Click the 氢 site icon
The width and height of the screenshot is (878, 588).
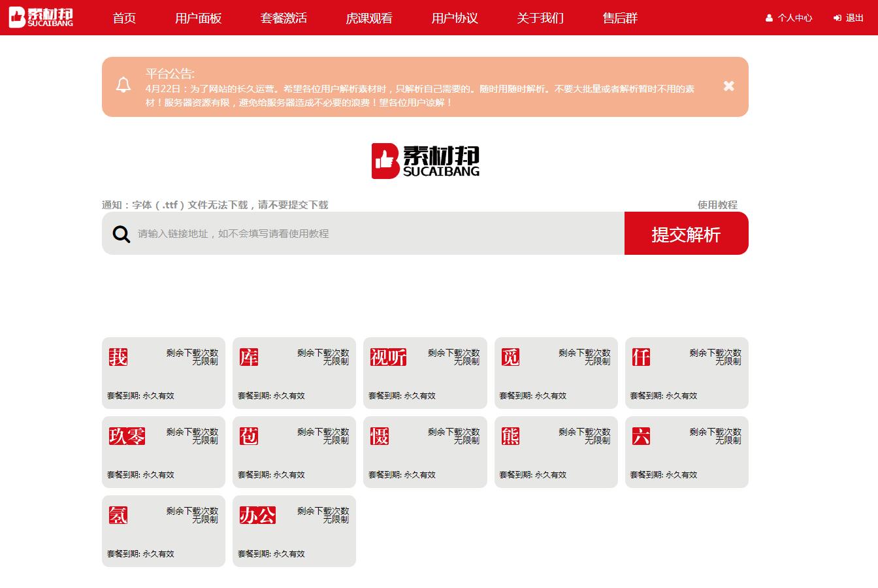pos(118,515)
